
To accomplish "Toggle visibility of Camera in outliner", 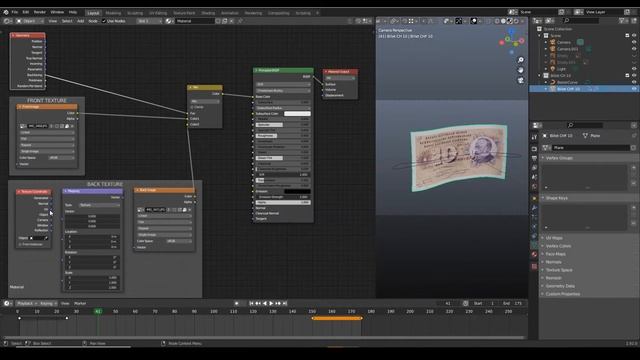I will coord(634,42).
